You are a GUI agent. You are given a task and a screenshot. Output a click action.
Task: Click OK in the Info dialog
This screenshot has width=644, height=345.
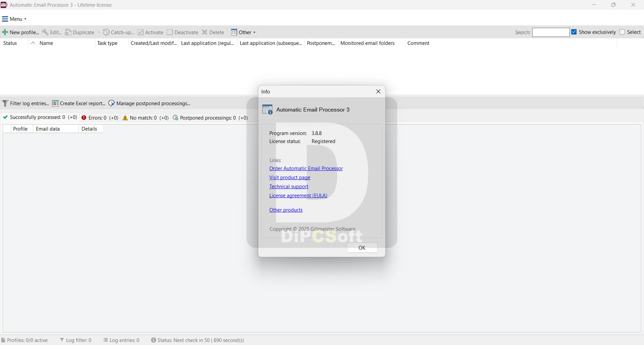(x=362, y=248)
